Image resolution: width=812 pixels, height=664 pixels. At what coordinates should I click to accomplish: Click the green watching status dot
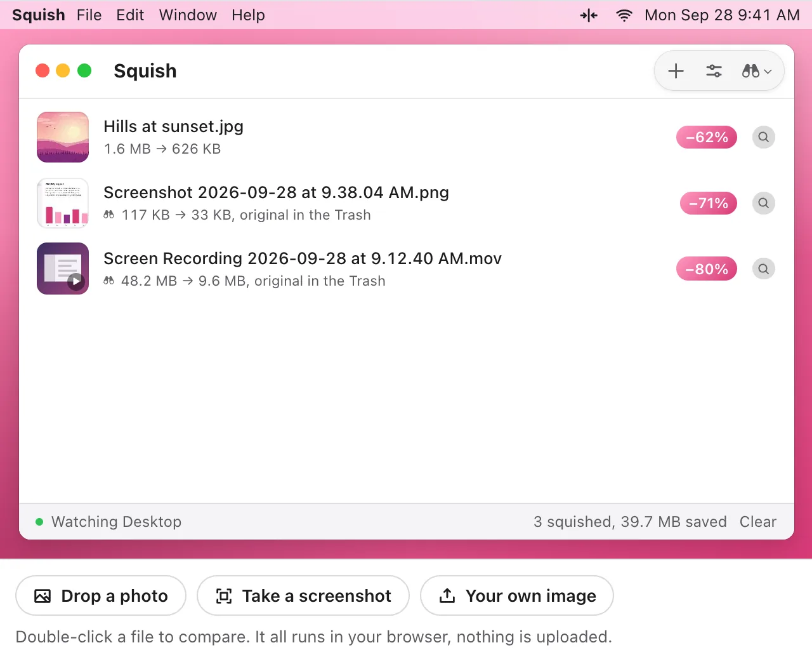point(39,522)
